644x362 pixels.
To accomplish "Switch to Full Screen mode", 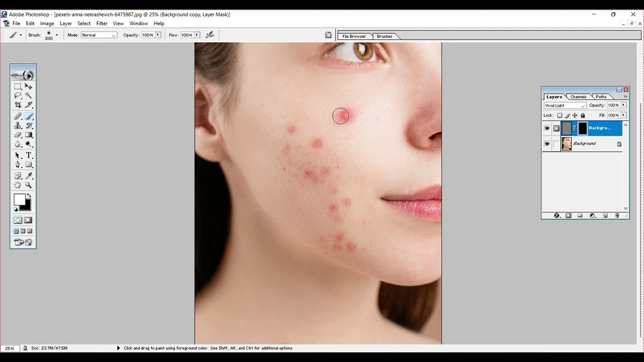I will click(x=30, y=231).
